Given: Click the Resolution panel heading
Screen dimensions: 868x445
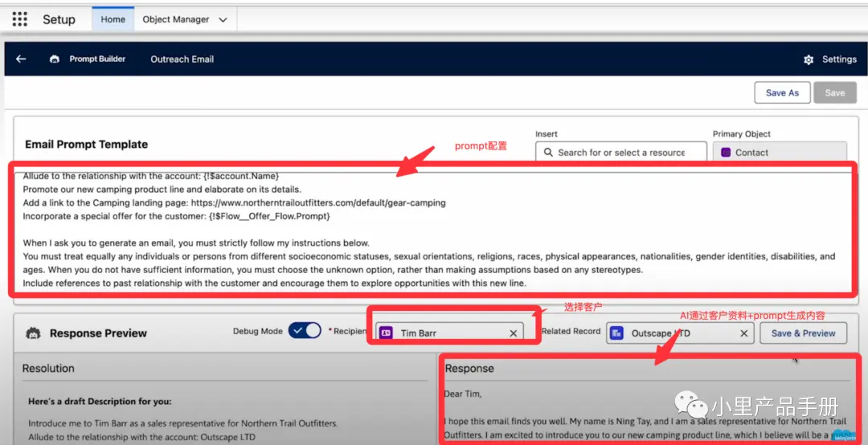Looking at the screenshot, I should pos(48,368).
